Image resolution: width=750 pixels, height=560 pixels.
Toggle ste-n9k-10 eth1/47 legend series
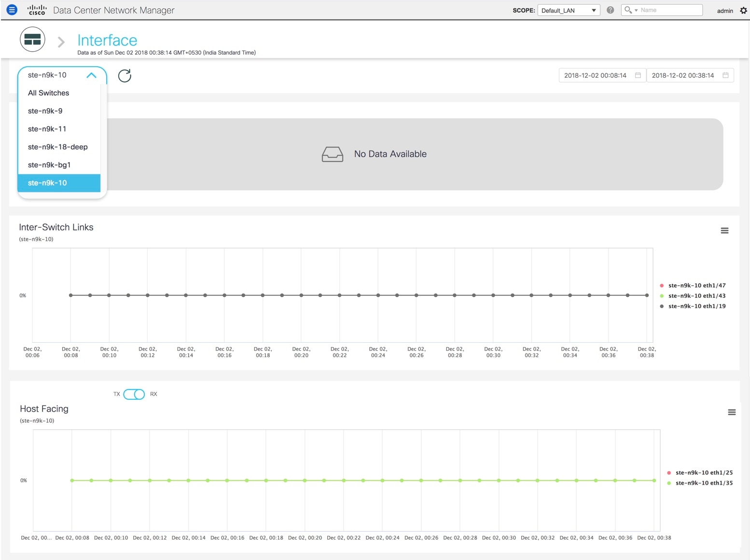pyautogui.click(x=693, y=285)
